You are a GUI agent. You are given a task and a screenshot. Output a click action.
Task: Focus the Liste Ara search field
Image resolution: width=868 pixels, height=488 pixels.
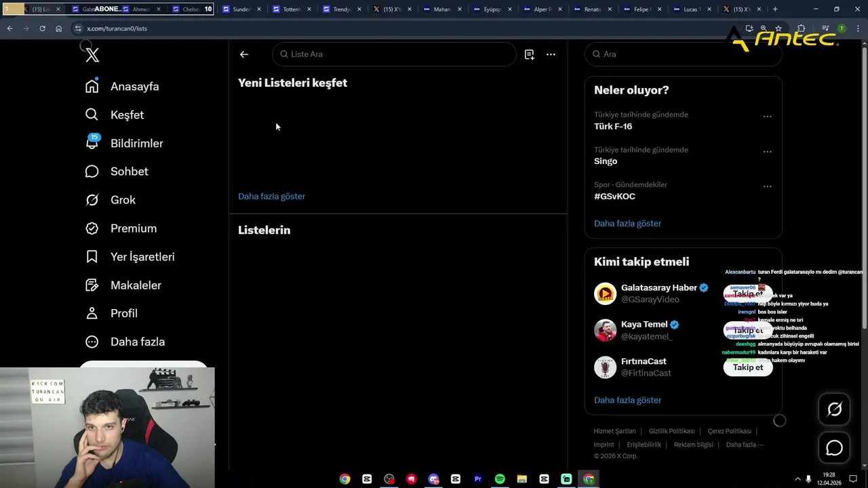click(394, 54)
